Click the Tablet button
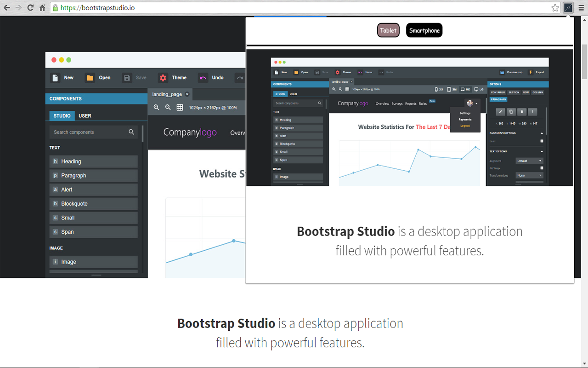The height and width of the screenshot is (368, 588). point(388,30)
